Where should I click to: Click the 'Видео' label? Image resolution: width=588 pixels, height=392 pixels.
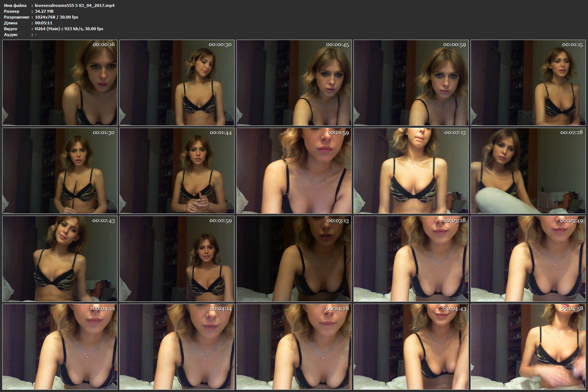pyautogui.click(x=10, y=29)
